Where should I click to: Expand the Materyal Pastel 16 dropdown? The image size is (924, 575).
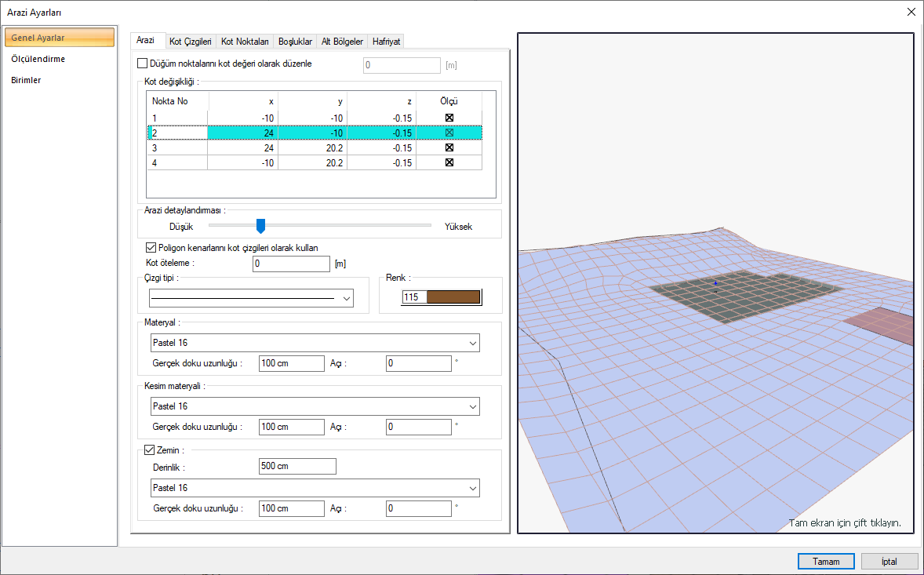tap(472, 343)
